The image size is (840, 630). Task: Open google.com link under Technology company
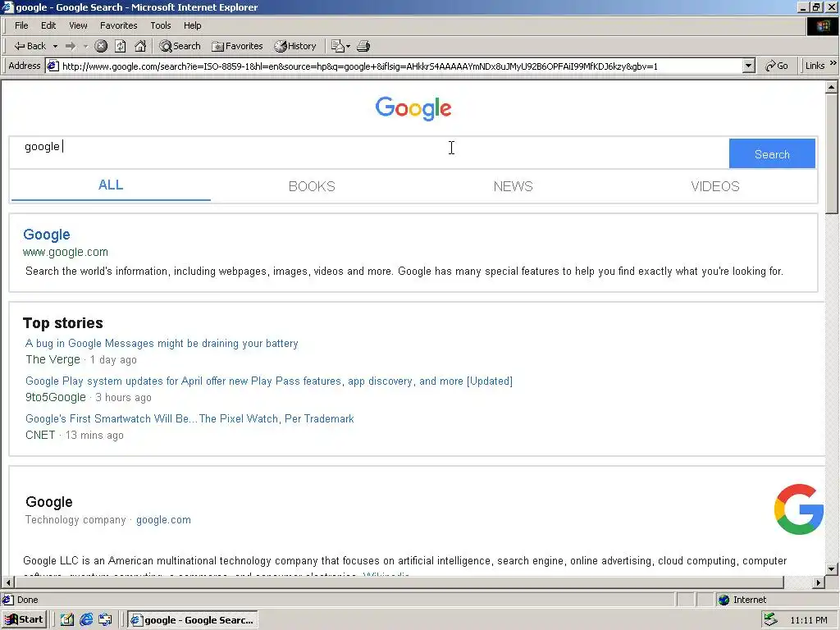[163, 520]
